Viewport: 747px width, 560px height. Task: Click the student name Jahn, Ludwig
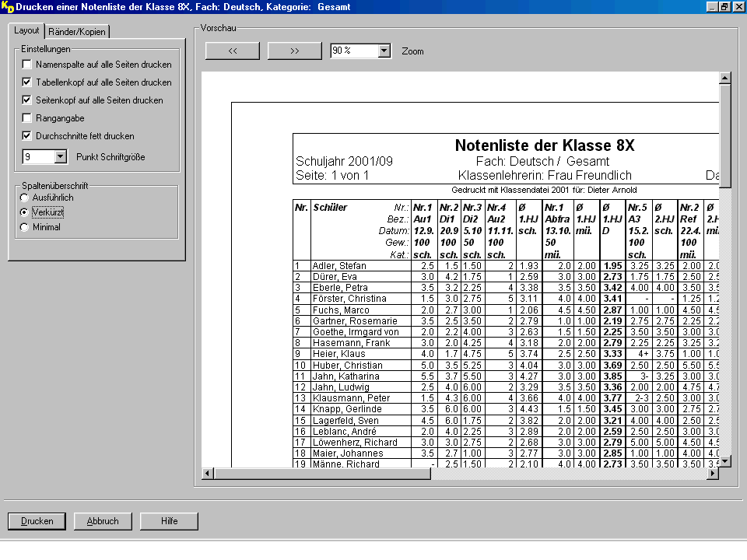pos(341,387)
